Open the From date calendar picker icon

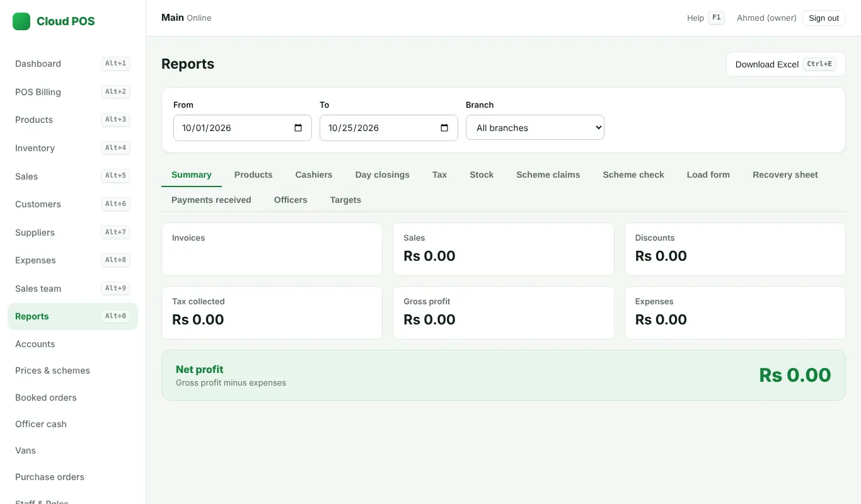click(x=298, y=128)
